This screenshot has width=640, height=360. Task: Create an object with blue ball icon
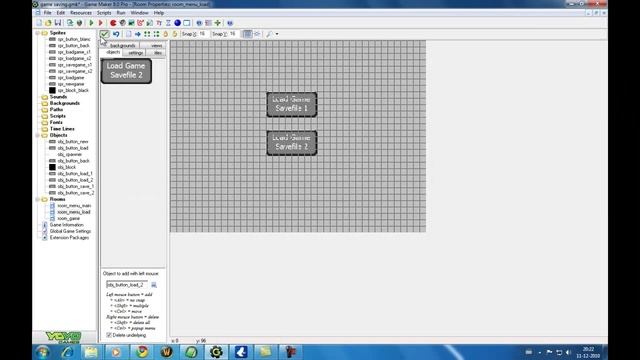coord(178,23)
